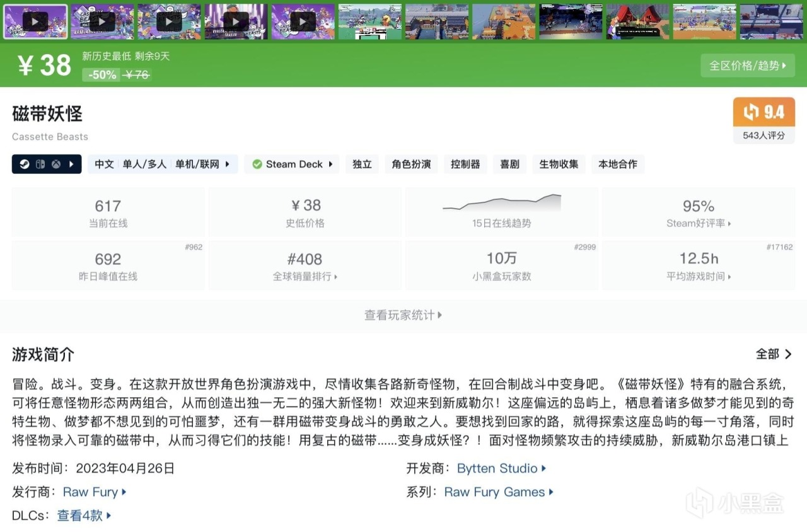Viewport: 807px width, 532px height.
Task: Open the Steam platform icon
Action: tap(24, 165)
